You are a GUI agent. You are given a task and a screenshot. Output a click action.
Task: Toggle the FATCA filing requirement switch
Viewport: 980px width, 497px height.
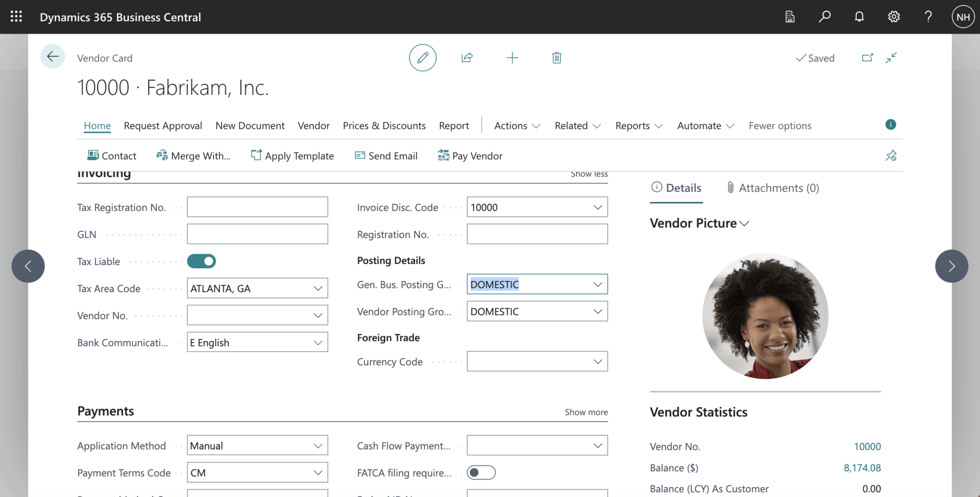(x=481, y=472)
